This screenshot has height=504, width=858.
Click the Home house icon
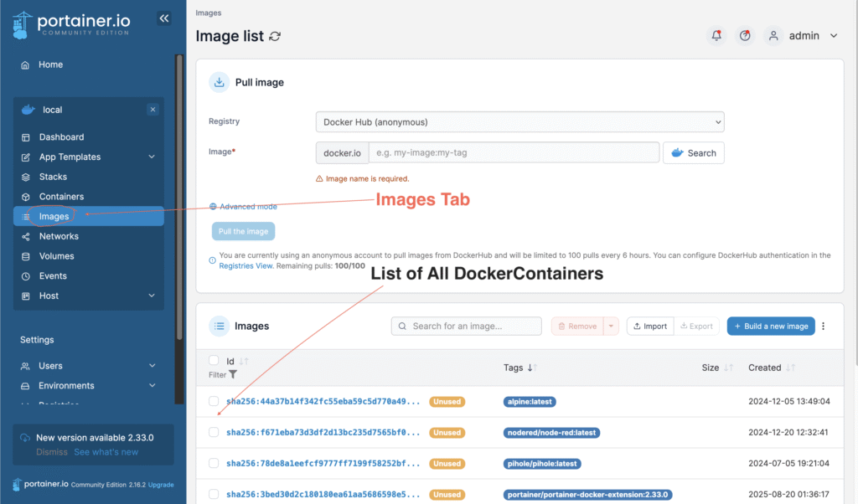point(25,65)
